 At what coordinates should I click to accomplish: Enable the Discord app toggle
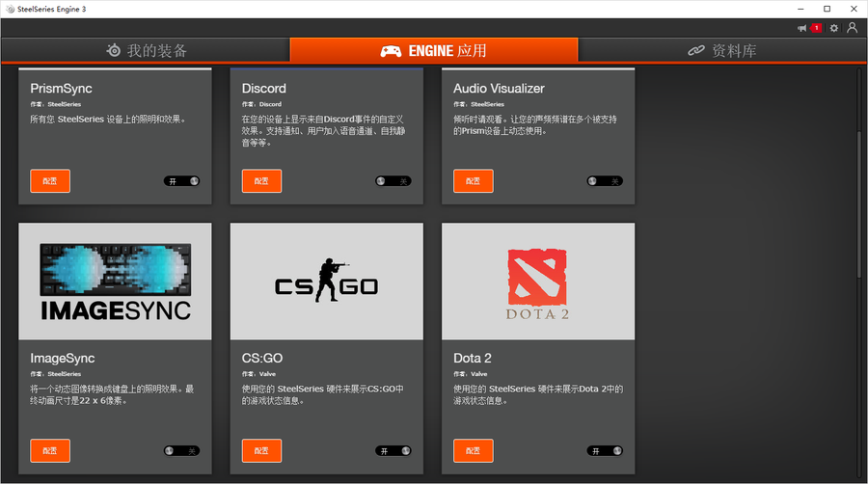click(x=393, y=181)
